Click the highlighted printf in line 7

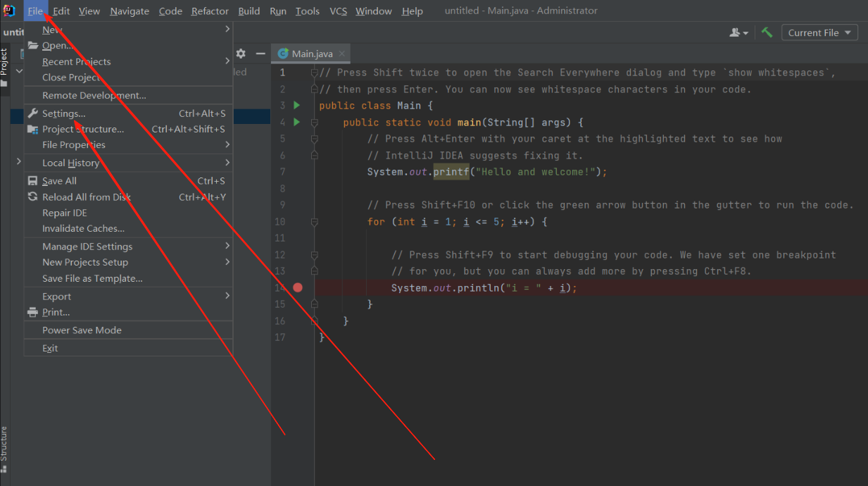pos(451,172)
